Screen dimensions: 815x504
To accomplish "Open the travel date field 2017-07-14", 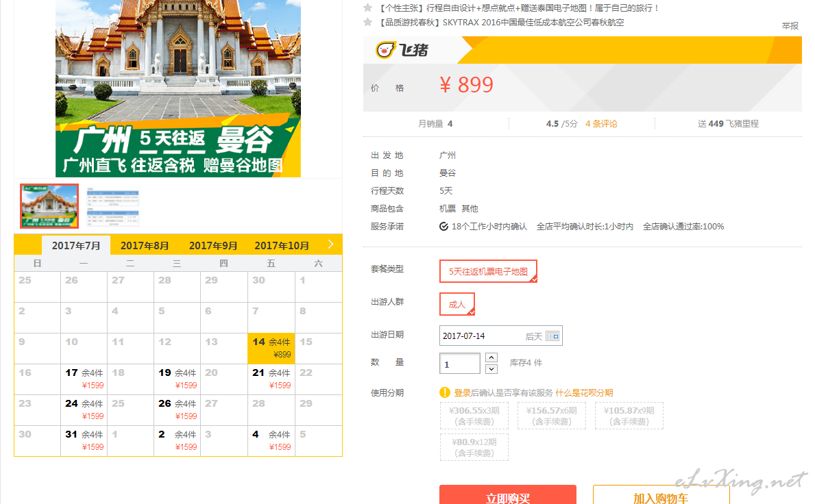I will [500, 336].
